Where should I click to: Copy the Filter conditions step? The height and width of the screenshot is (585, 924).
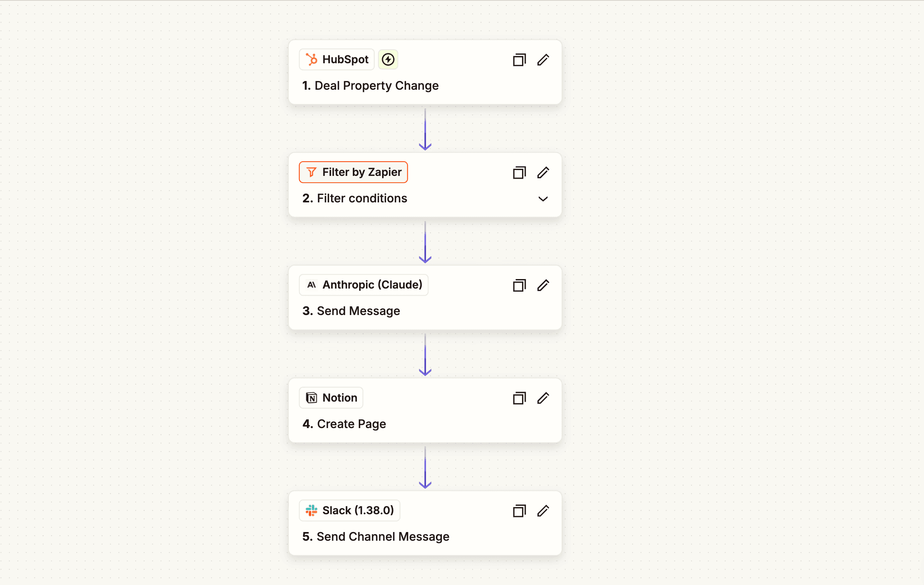click(519, 172)
